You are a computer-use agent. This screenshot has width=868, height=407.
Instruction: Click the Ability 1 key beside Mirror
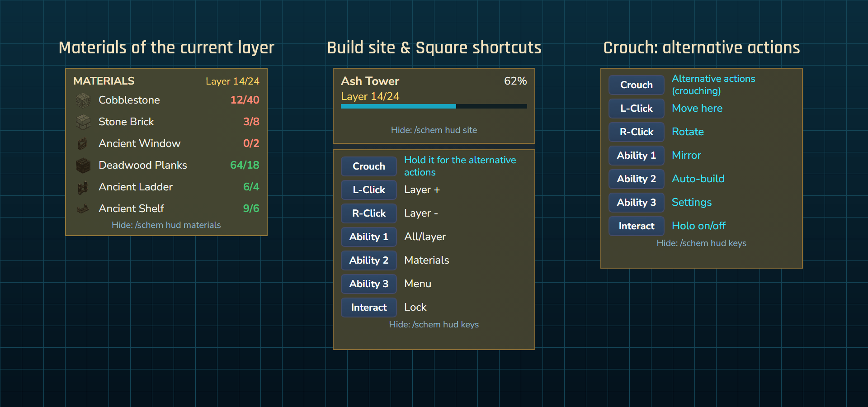(x=637, y=155)
